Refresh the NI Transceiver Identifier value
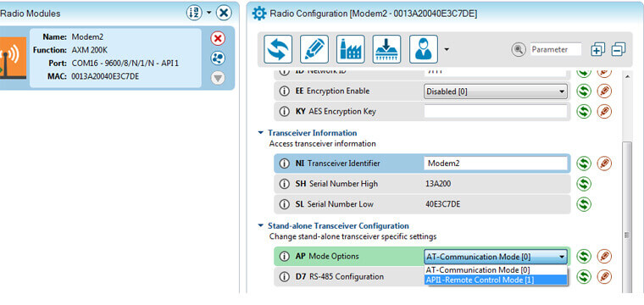644x305 pixels. (x=584, y=164)
